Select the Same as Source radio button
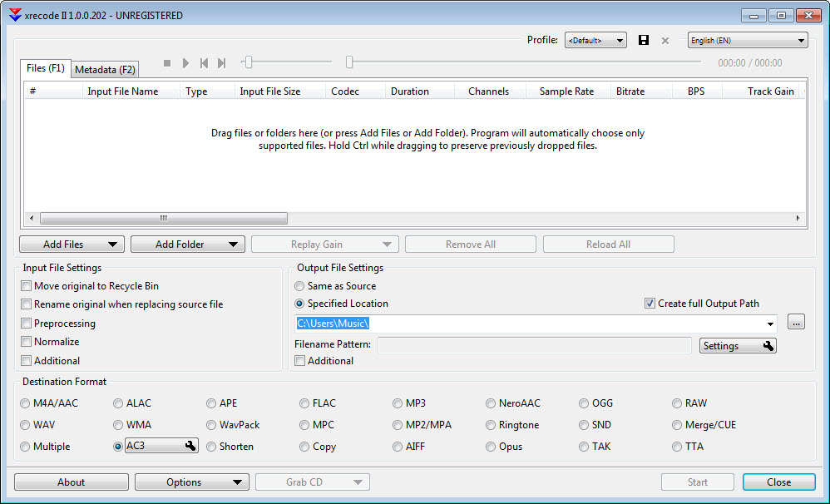The width and height of the screenshot is (830, 504). tap(299, 286)
